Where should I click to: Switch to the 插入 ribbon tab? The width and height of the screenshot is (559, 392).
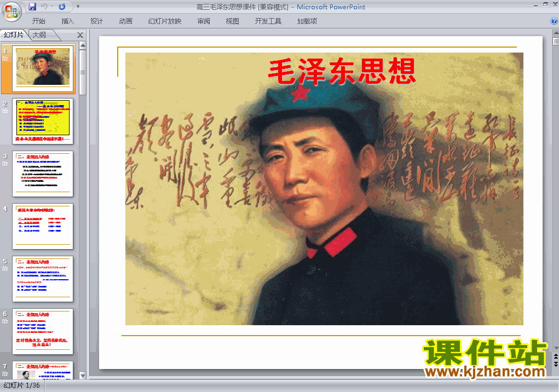68,21
